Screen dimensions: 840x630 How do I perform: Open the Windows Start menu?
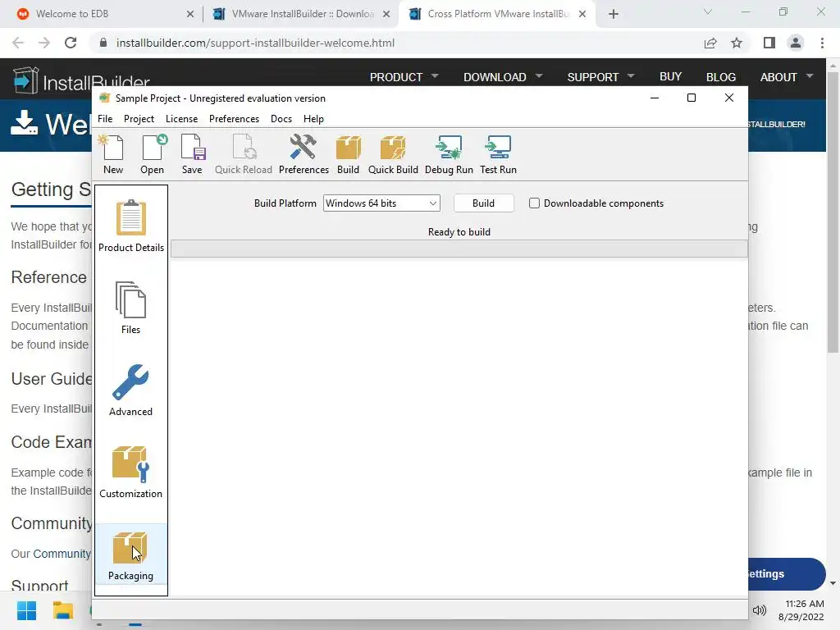tap(27, 610)
